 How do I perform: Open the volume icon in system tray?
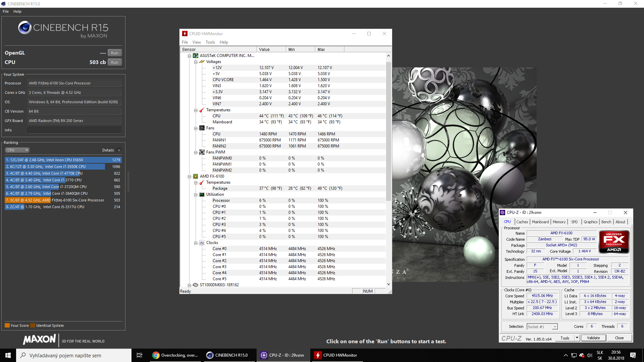pos(590,355)
